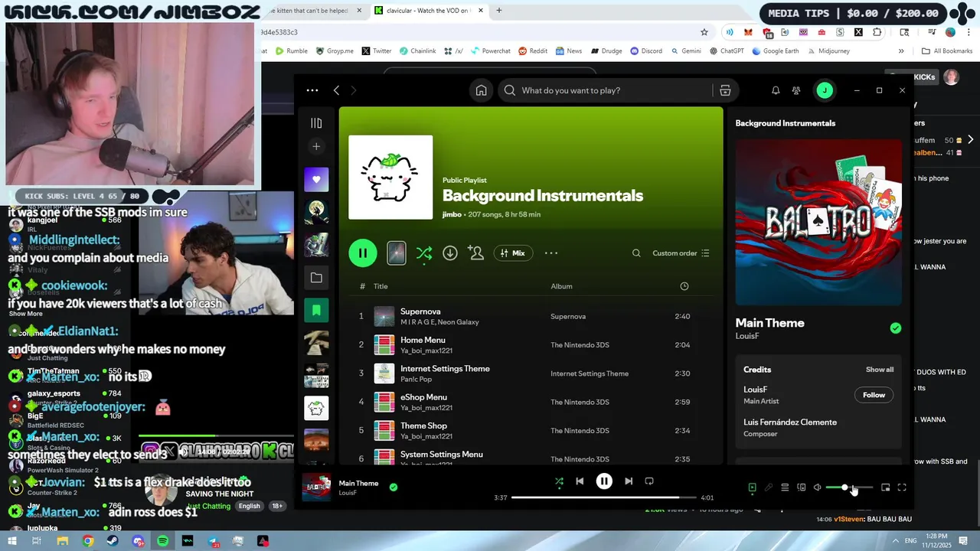Sort by duration clock column icon
Screen dimensions: 980x551
pos(684,286)
